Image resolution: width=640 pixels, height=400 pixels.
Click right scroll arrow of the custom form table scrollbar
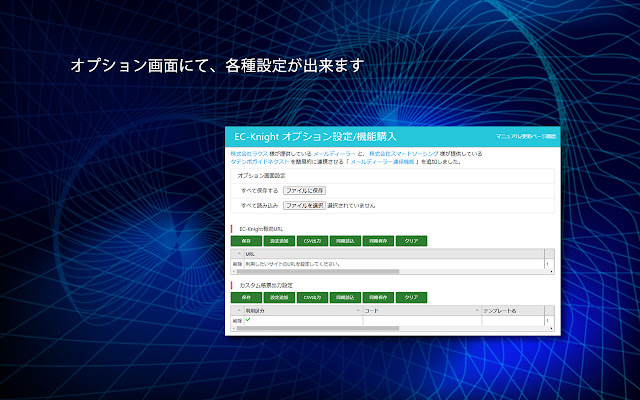551,328
